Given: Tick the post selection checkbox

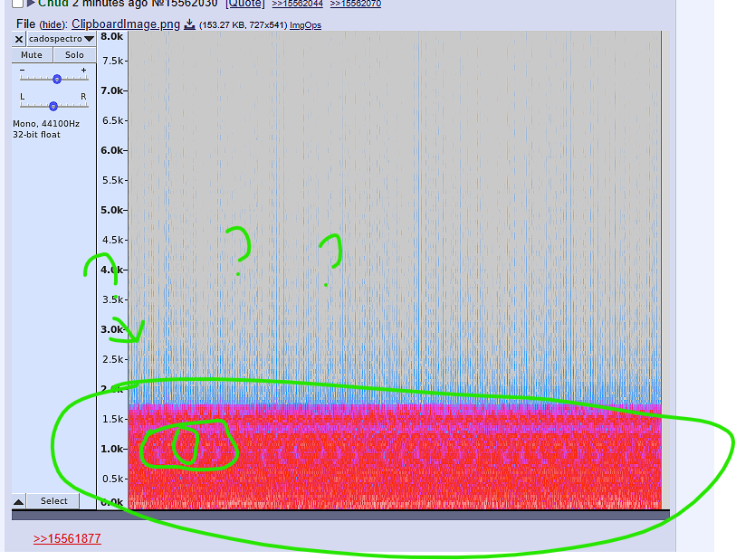Looking at the screenshot, I should pyautogui.click(x=18, y=5).
